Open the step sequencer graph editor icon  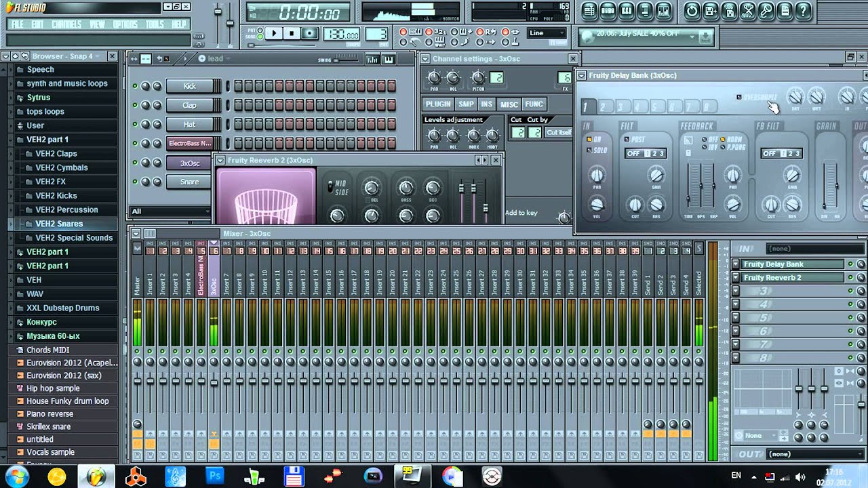(x=372, y=59)
